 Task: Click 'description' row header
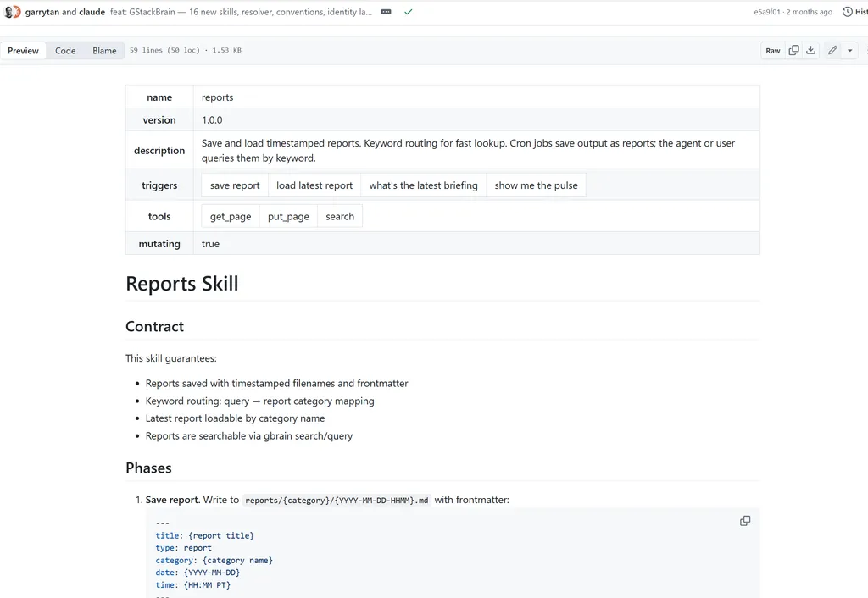[x=159, y=151]
